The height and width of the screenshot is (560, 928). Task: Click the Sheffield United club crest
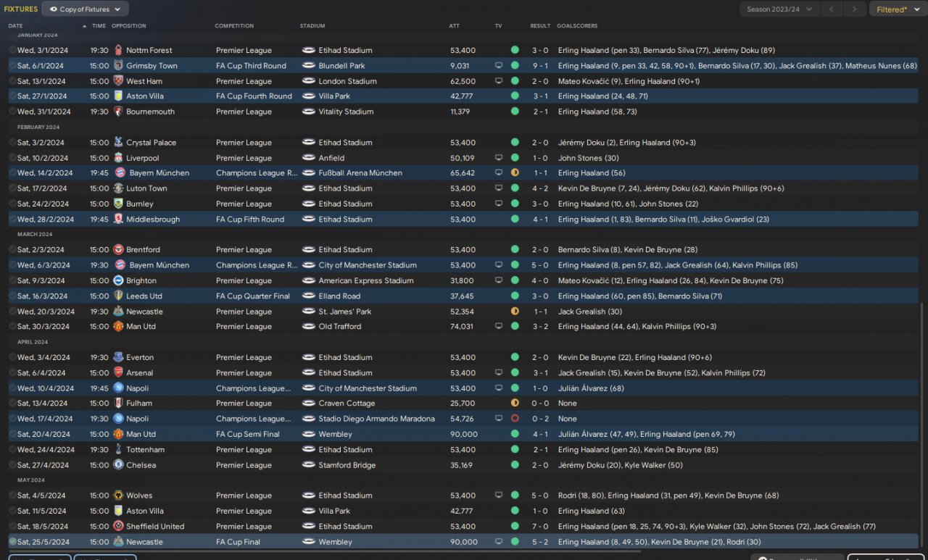(118, 527)
